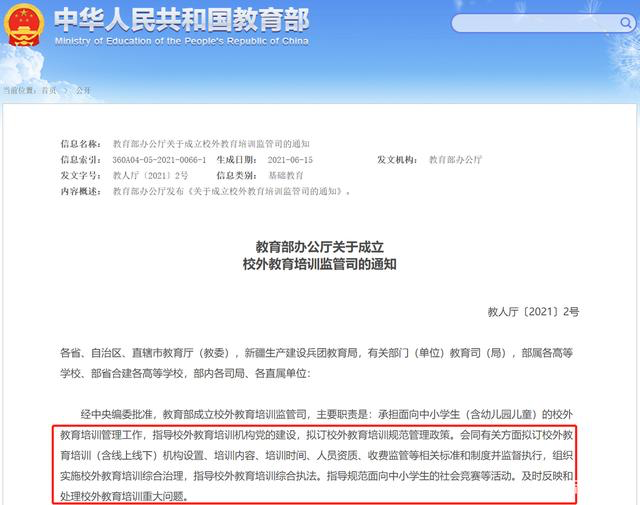Select info title 教育部办公厅关于成立校外教育培训监管司的通知

[211, 144]
